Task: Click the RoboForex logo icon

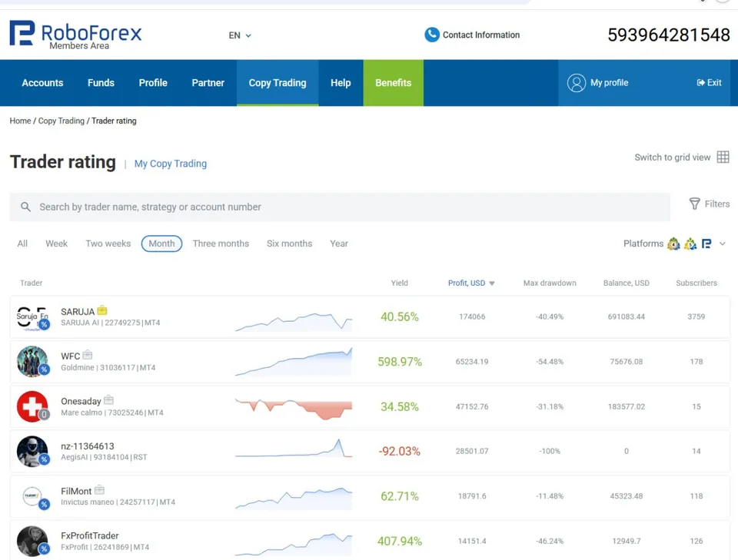Action: pos(22,33)
